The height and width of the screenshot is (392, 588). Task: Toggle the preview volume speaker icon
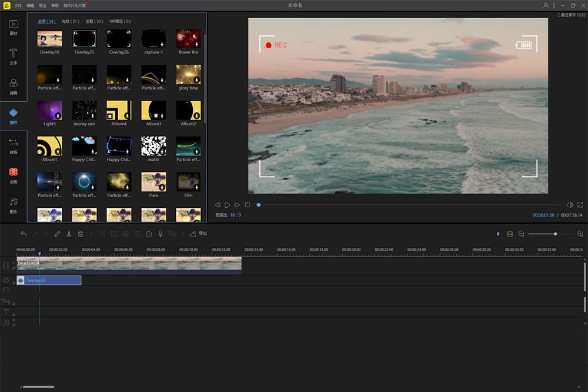(569, 205)
